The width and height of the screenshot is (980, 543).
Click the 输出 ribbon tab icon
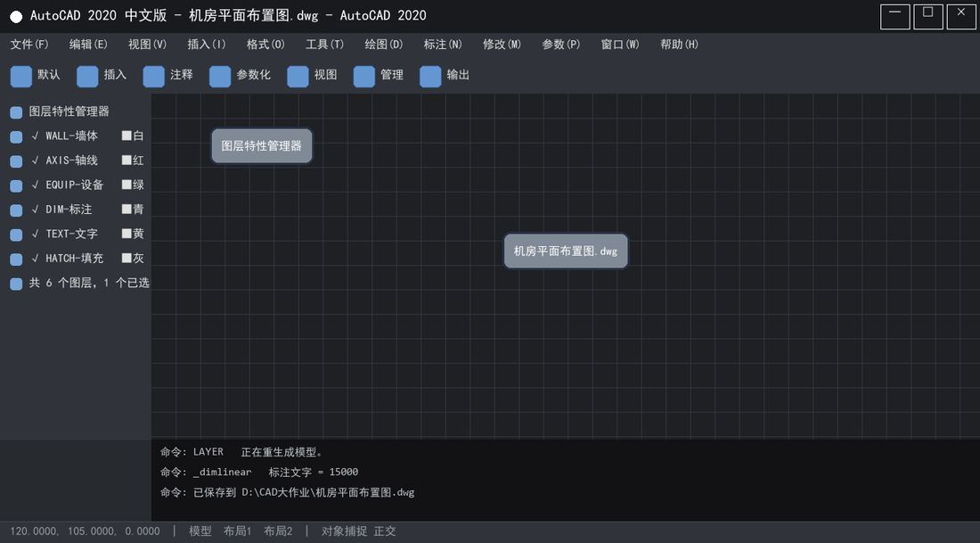coord(430,77)
